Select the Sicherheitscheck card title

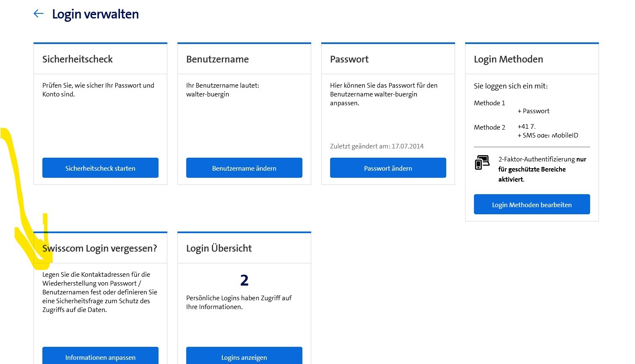(x=78, y=59)
